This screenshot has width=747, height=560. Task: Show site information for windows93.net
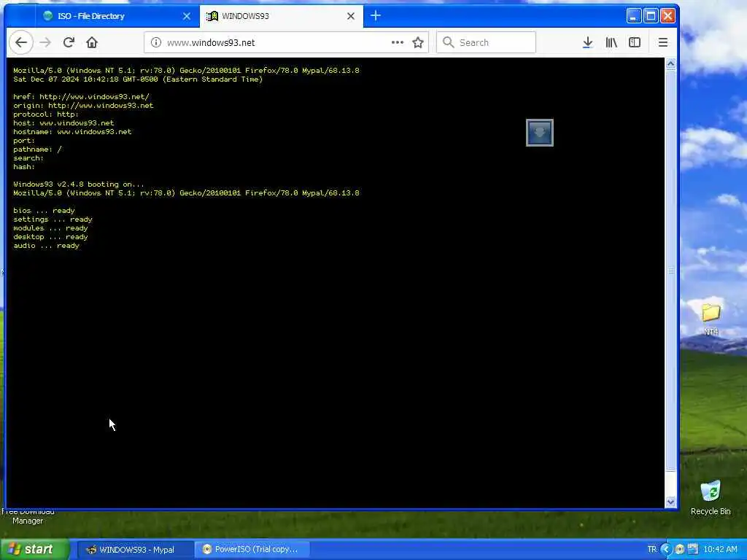click(x=156, y=42)
